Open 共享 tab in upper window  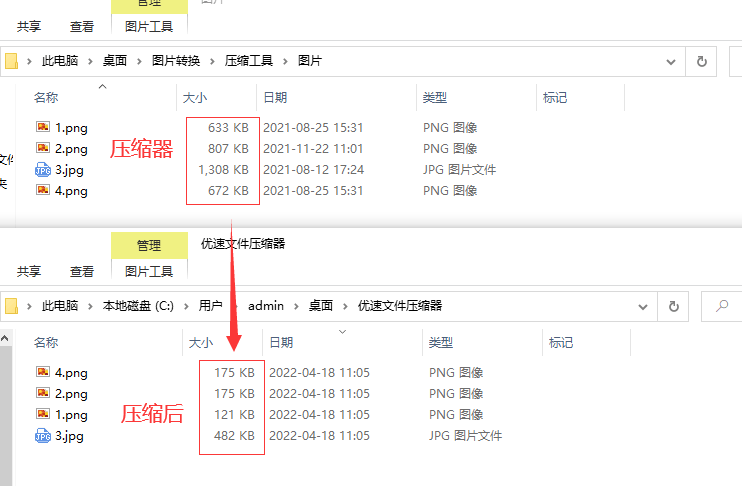click(x=29, y=27)
